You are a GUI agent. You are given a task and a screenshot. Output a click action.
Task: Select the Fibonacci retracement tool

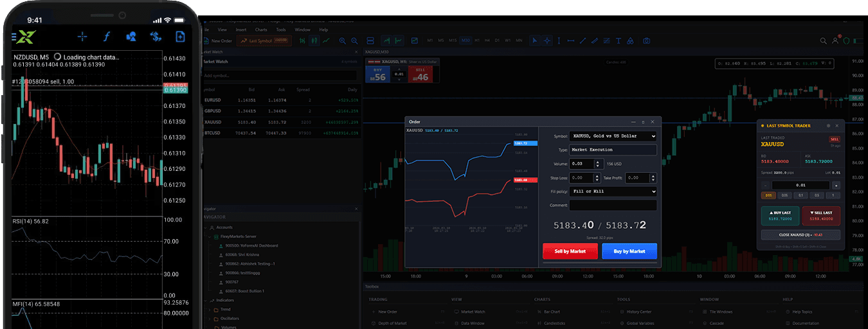(606, 40)
